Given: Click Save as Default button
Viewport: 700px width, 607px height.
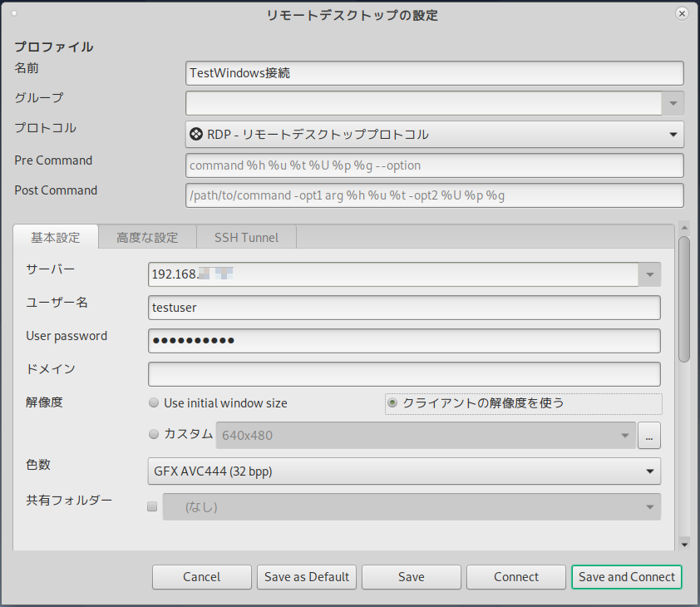Looking at the screenshot, I should tap(307, 577).
